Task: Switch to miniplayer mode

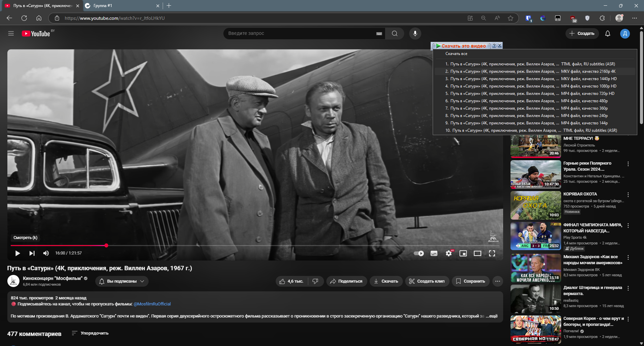Action: pos(463,253)
